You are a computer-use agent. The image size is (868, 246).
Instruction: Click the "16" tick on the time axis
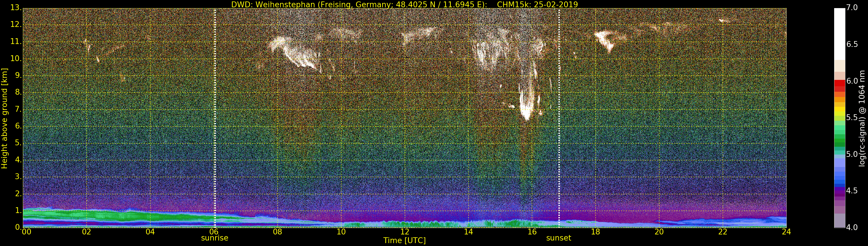[532, 232]
